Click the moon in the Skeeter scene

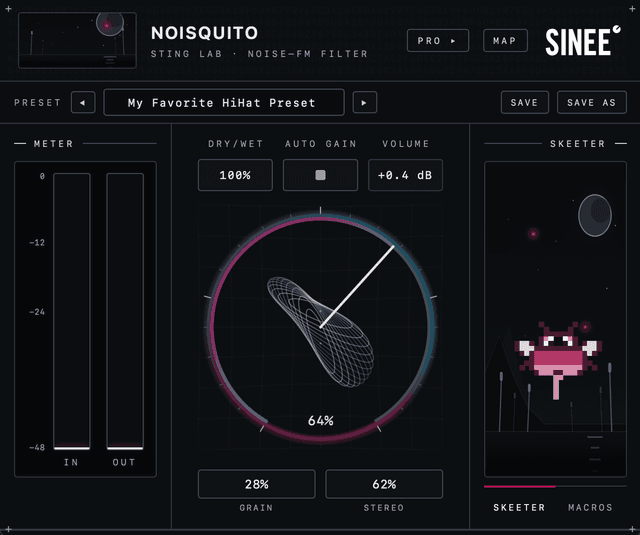(x=595, y=215)
